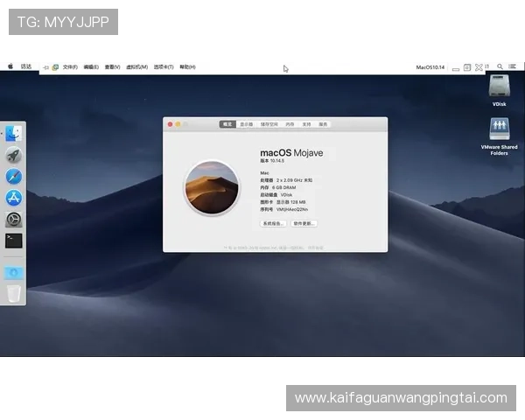
Task: Click the VMware restore-window icon
Action: click(467, 67)
